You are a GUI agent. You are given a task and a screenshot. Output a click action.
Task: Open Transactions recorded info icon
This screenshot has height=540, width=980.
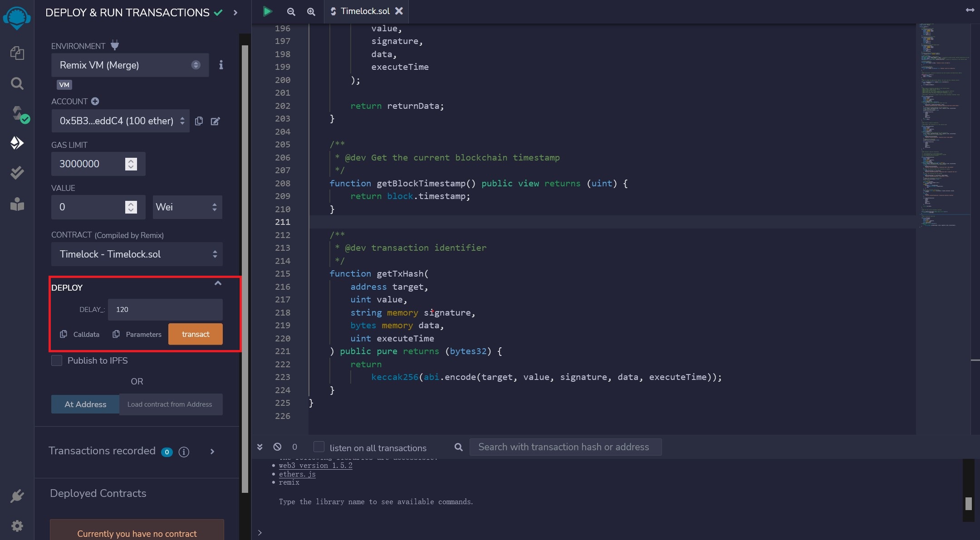[x=184, y=452]
